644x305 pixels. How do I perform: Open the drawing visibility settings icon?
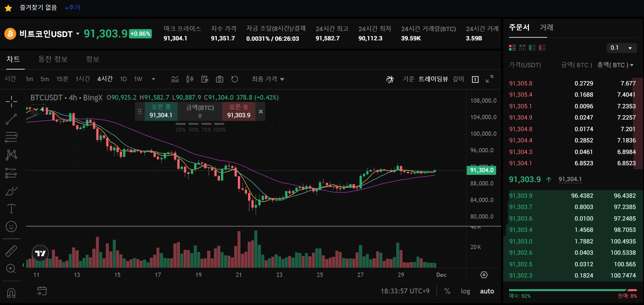[205, 79]
